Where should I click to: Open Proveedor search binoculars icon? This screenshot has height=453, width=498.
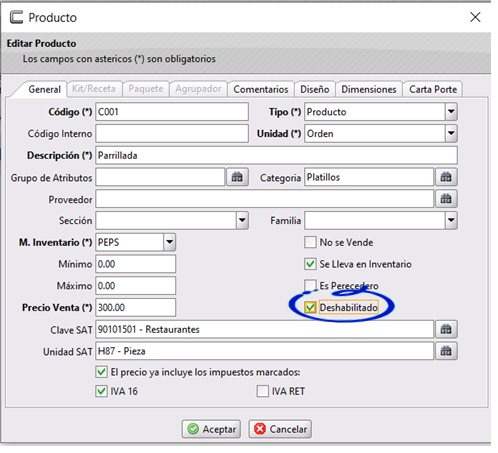coord(446,199)
